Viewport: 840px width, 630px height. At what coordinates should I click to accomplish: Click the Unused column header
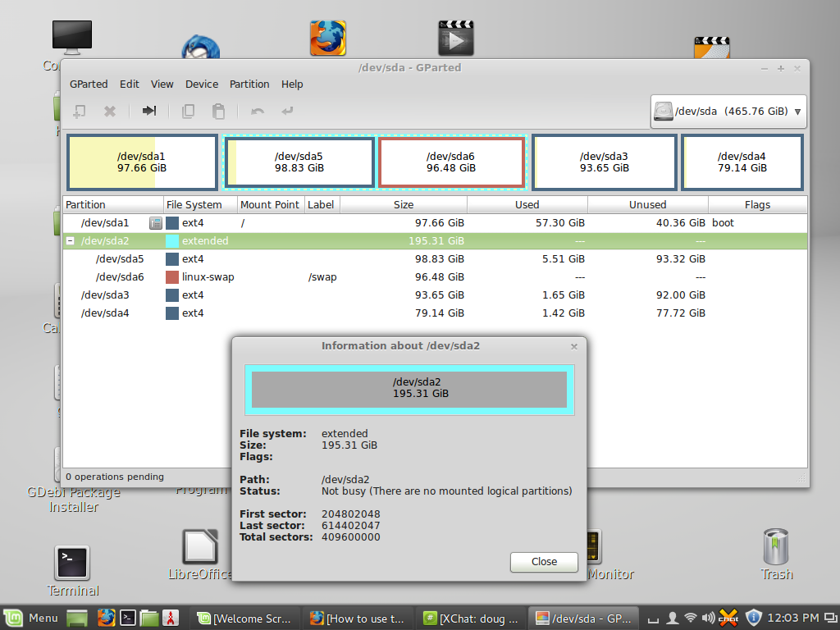[648, 204]
